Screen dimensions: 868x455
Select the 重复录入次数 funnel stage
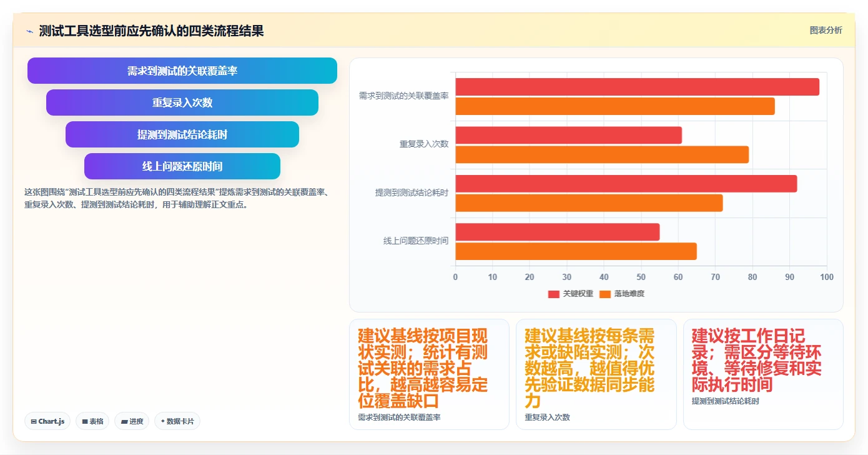pos(182,102)
